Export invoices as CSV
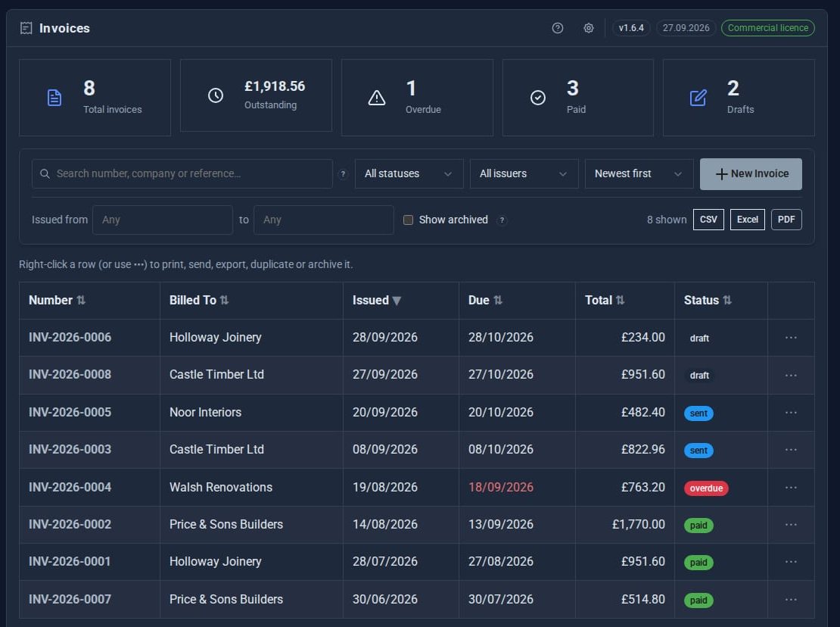The image size is (840, 627). click(x=708, y=220)
